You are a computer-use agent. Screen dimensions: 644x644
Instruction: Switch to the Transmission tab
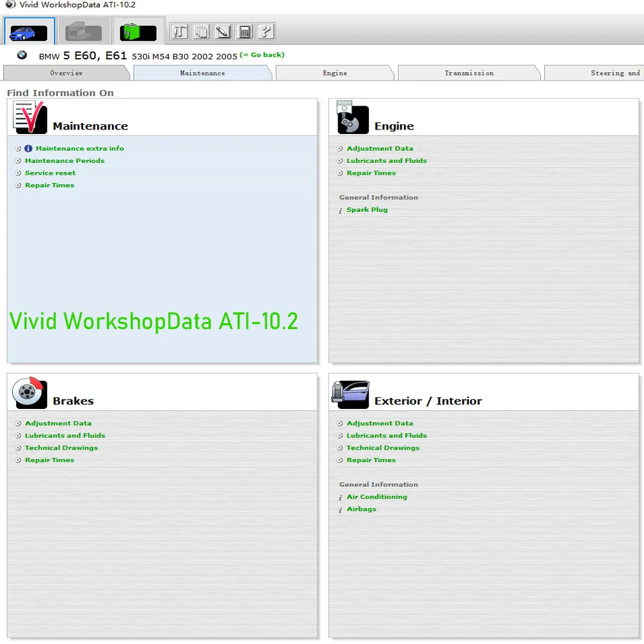469,73
